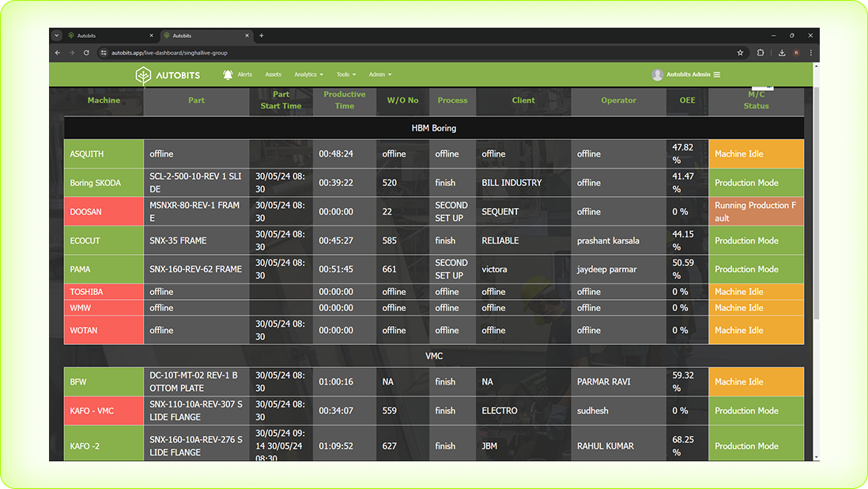
Task: Open the Alerts bell icon
Action: [x=228, y=74]
